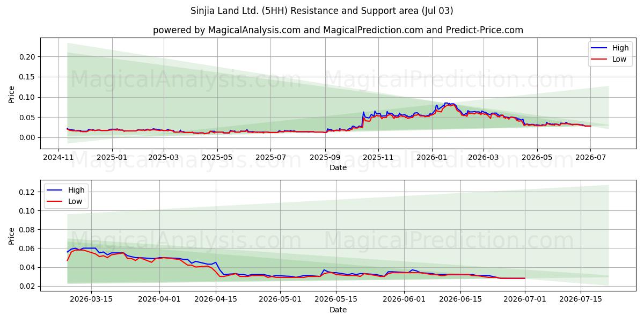Click the '2026-07-01' x-axis label on bottom chart
Image resolution: width=644 pixels, height=322 pixels.
[525, 299]
